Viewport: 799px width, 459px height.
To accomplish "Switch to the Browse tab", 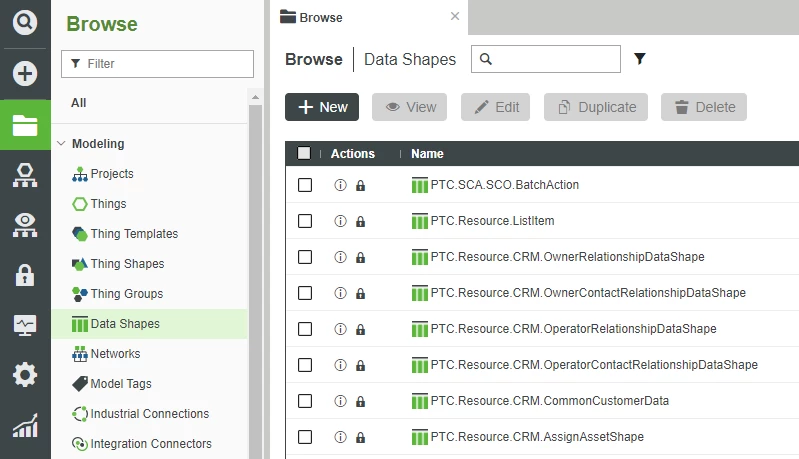I will click(x=368, y=17).
